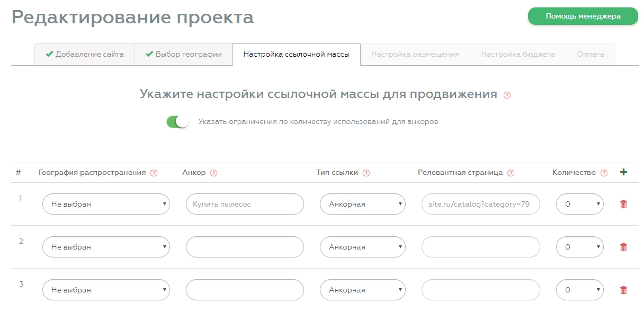Open the Настройка бюджета tab

point(518,55)
